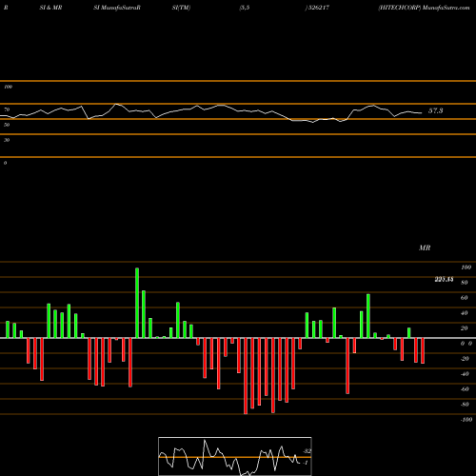The image size is (476, 476).
Task: Click the tallest green MR bar
Action: click(137, 303)
